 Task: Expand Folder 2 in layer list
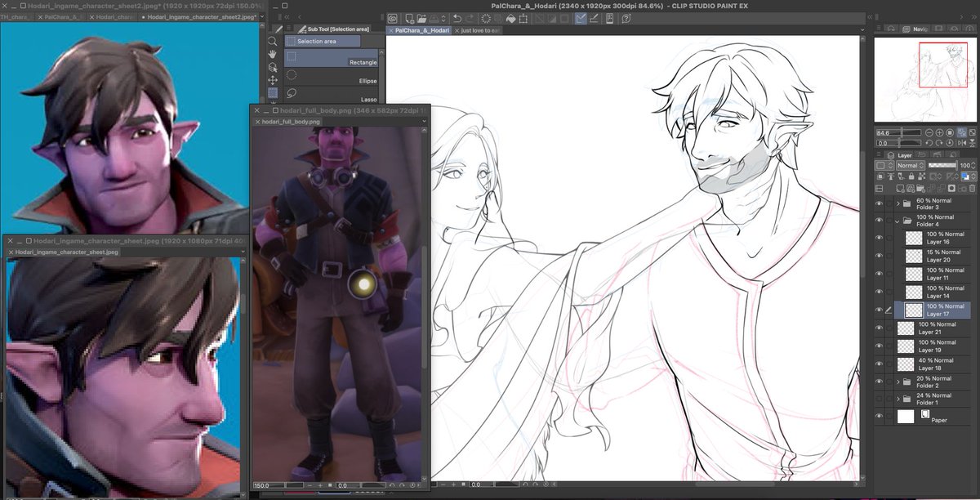coord(898,382)
